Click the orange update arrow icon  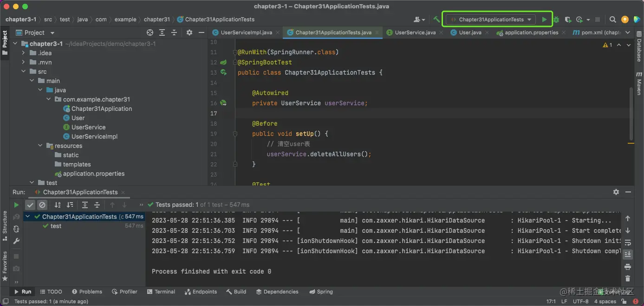point(625,19)
